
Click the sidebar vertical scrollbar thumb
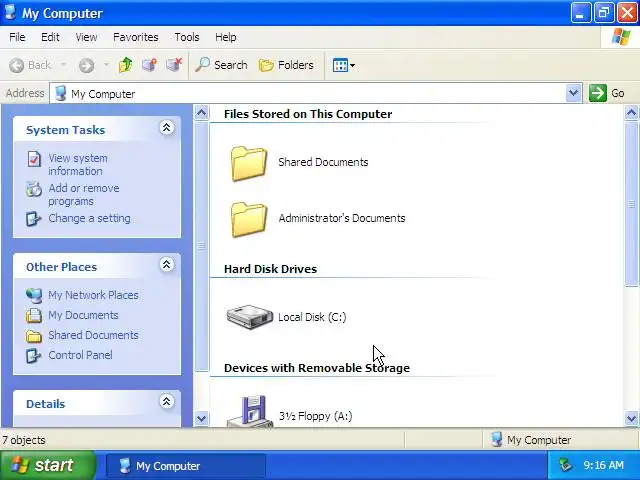(202, 246)
